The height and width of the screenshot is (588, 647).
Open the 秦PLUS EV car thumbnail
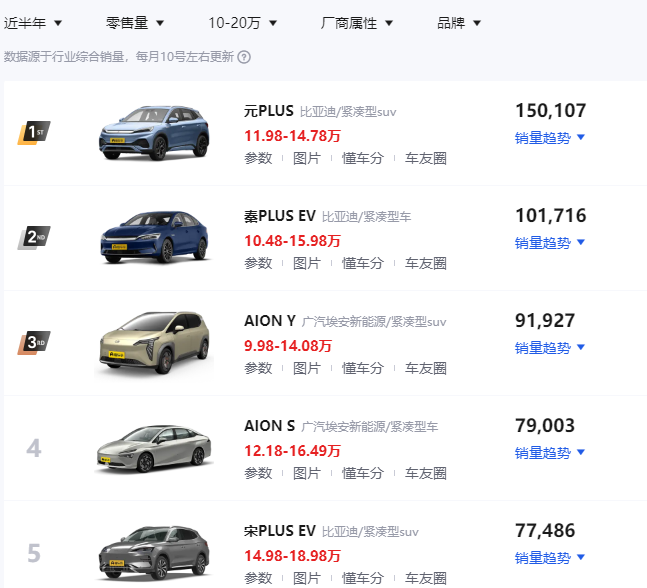[154, 237]
